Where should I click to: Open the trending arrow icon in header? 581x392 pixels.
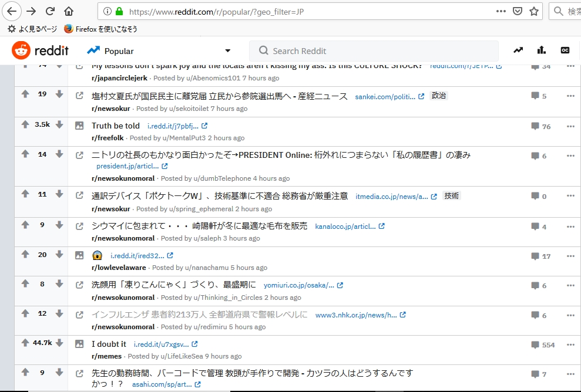[x=518, y=50]
